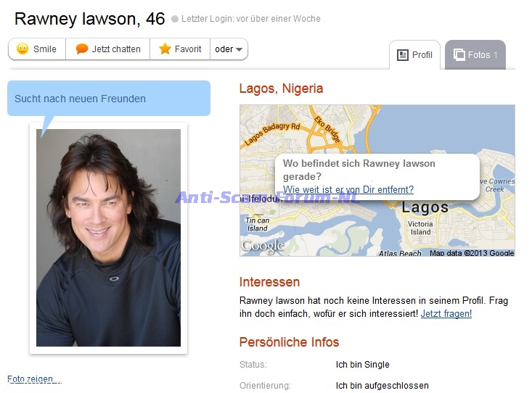Click the Lagos map area
Screen dimensions: 532x393
click(377, 181)
